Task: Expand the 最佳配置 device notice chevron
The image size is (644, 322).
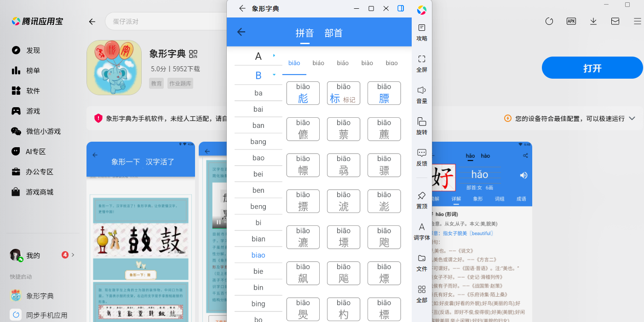Action: pyautogui.click(x=632, y=118)
